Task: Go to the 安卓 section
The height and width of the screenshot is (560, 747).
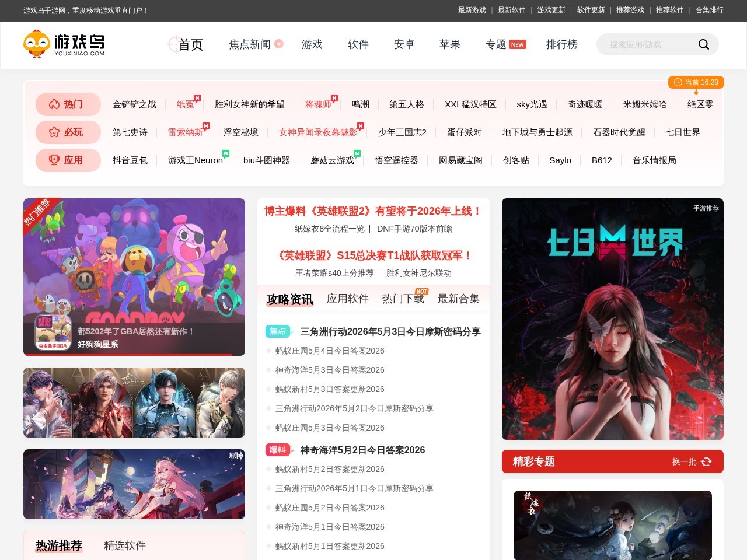Action: (404, 44)
